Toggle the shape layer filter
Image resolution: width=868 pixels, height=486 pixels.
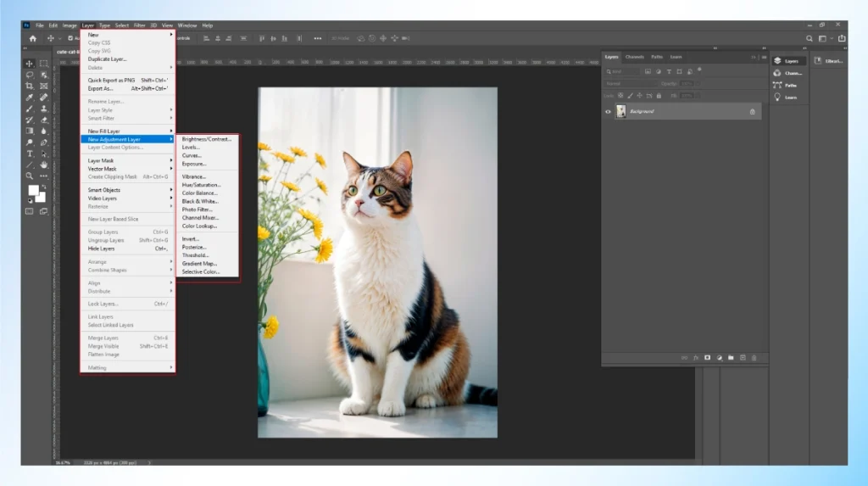coord(679,71)
